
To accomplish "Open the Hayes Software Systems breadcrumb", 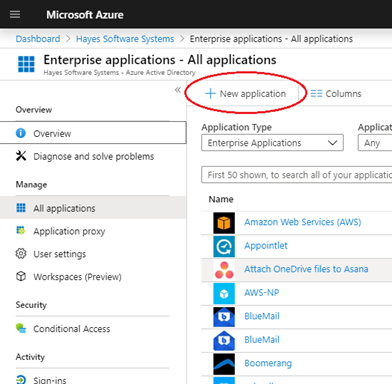I will [125, 39].
